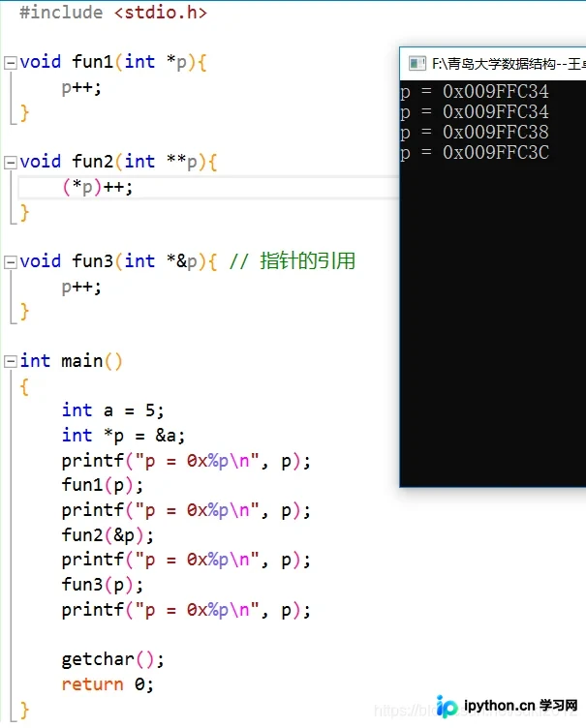Click the green comment '指针的引用'
Screen dimensions: 586x728
[x=308, y=261]
